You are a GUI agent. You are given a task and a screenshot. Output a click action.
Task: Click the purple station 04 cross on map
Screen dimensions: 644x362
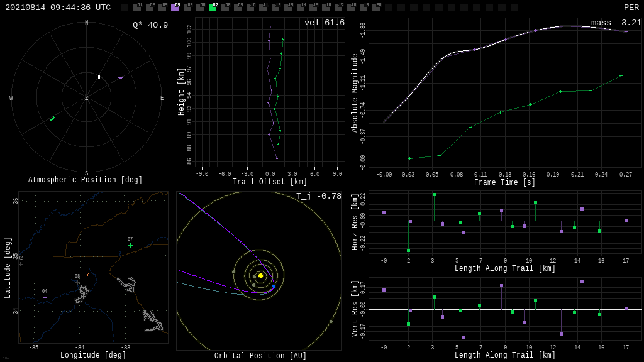(45, 297)
